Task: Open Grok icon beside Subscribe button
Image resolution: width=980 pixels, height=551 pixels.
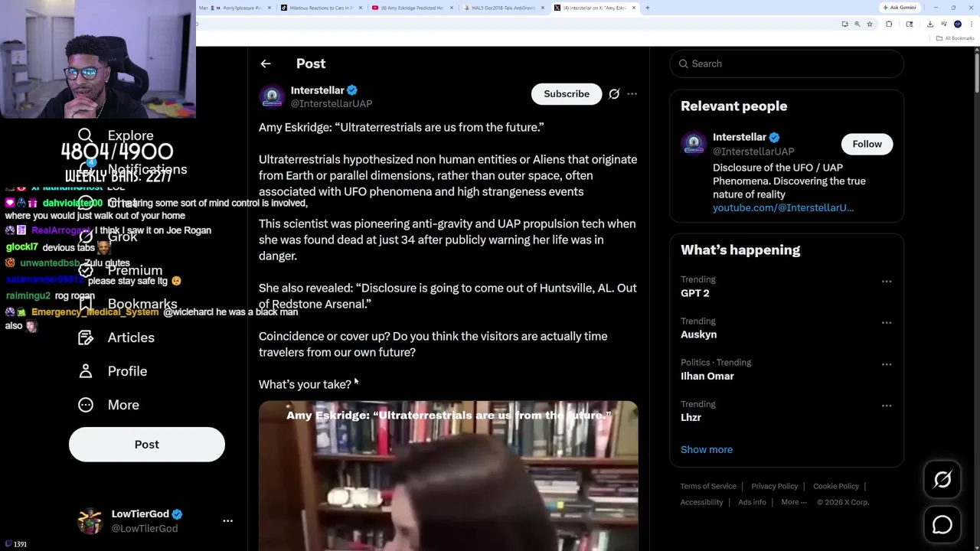Action: [x=614, y=93]
